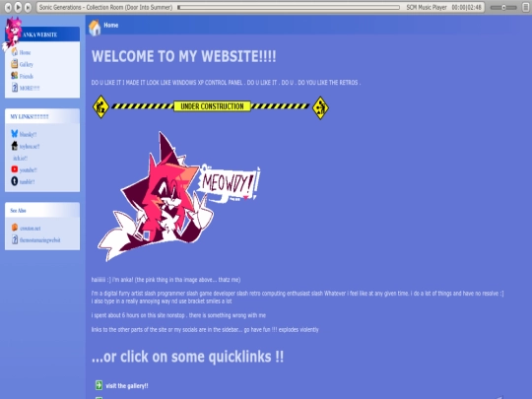Open the toyhou.se!! link

pyautogui.click(x=30, y=147)
